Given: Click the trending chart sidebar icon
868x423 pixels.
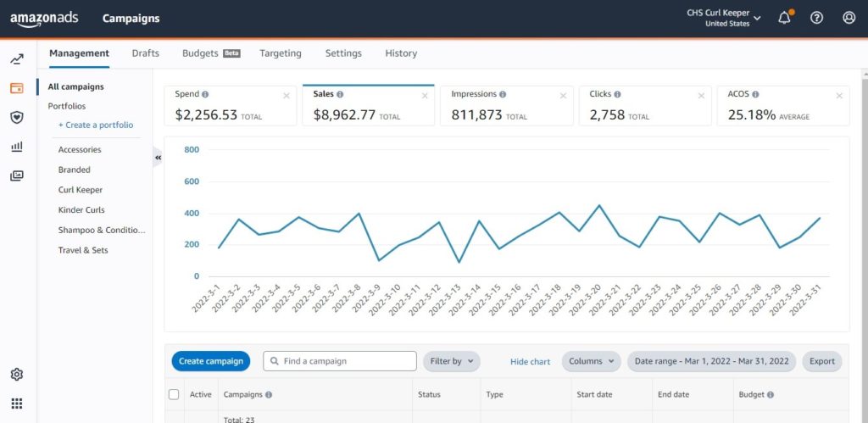Looking at the screenshot, I should [x=17, y=59].
